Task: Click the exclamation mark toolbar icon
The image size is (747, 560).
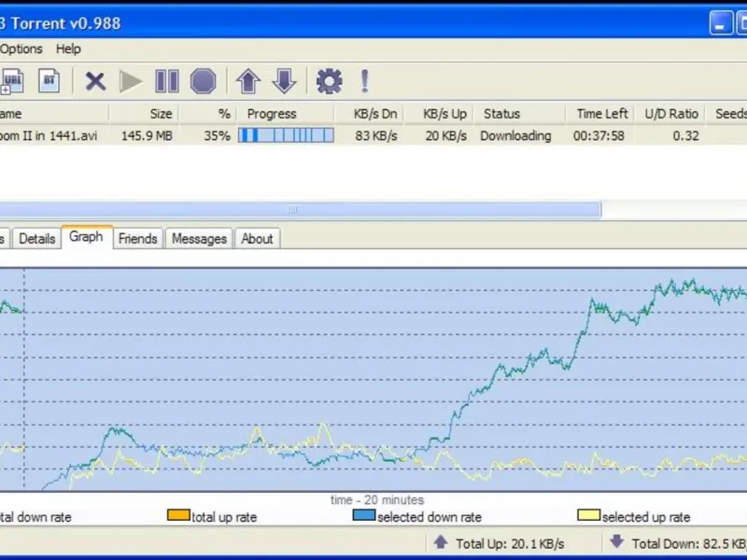Action: pos(365,81)
